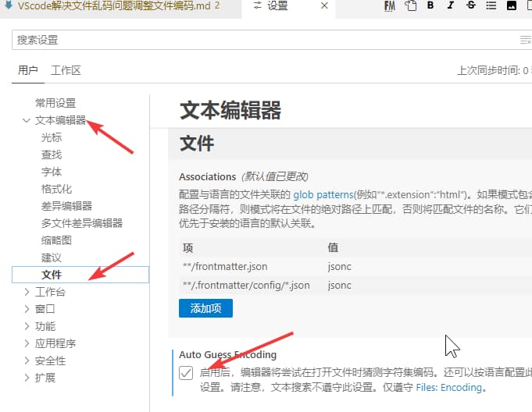The image size is (532, 412).
Task: Expand the 安全性 settings category
Action: pyautogui.click(x=27, y=360)
